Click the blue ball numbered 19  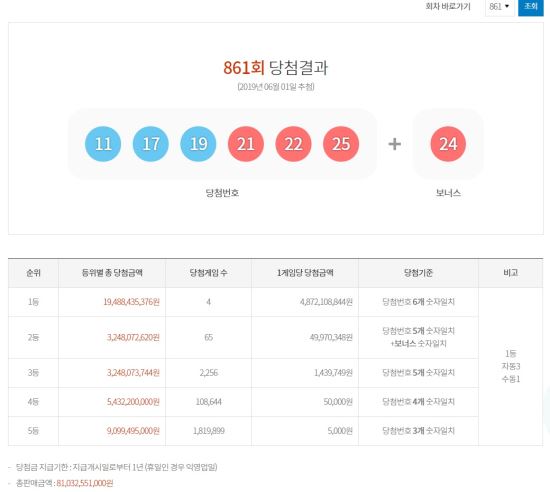pos(198,144)
